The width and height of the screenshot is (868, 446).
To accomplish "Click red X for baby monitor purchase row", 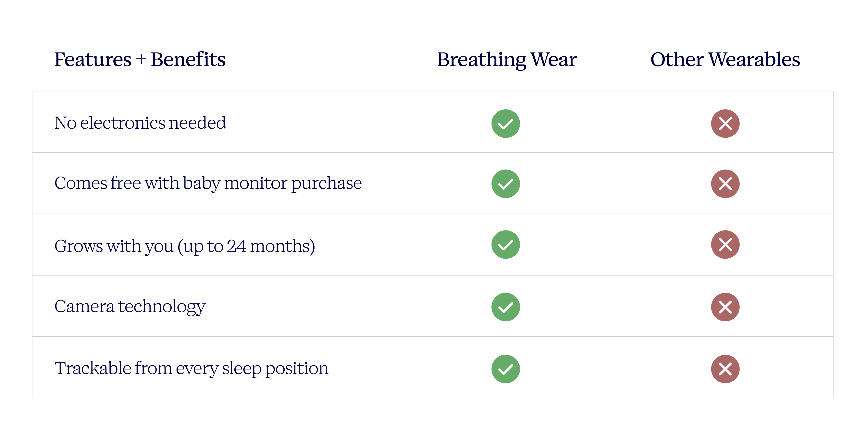I will (725, 184).
